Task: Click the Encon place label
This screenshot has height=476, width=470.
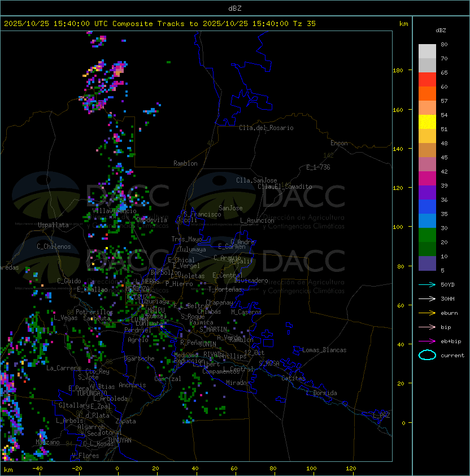Action: click(339, 143)
